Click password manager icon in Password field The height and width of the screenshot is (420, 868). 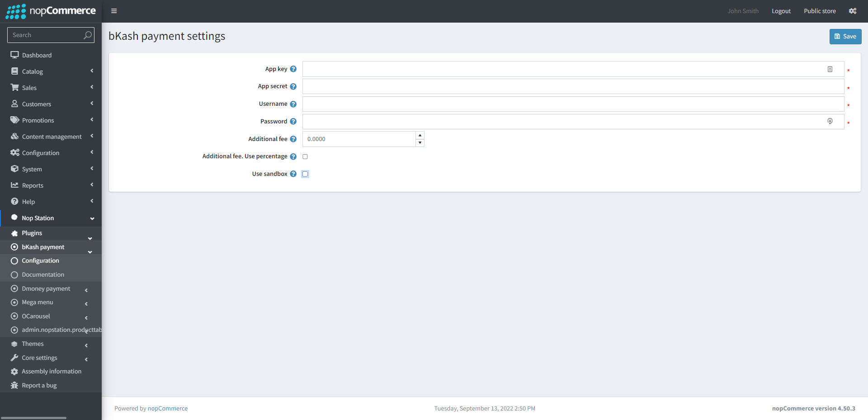pos(830,121)
